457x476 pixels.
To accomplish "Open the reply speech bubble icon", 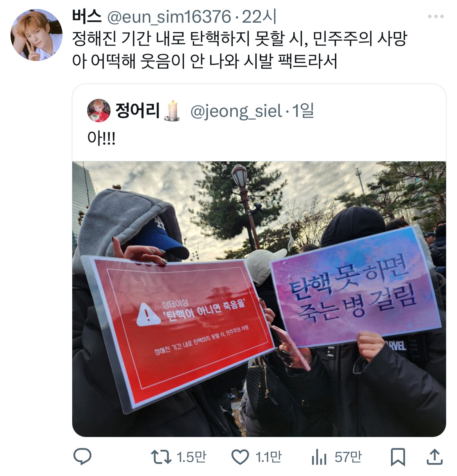I will (82, 456).
